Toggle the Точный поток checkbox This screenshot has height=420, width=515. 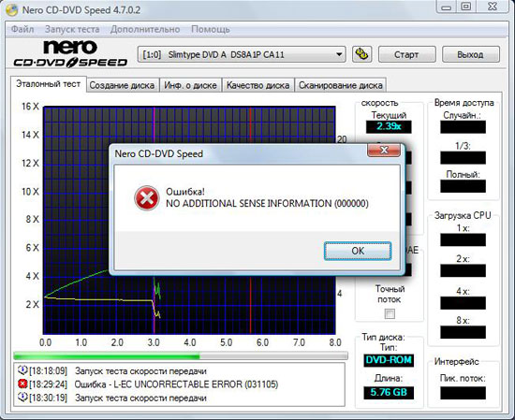click(390, 314)
